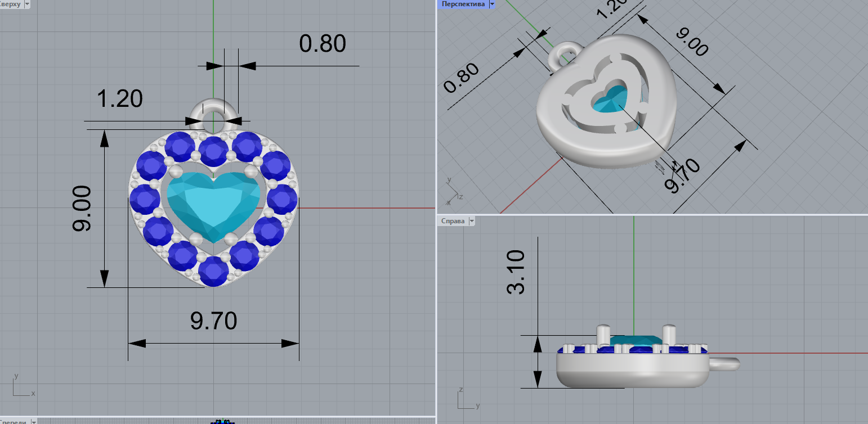Open the Спереди viewport dropdown arrow
This screenshot has width=868, height=424.
(x=34, y=421)
